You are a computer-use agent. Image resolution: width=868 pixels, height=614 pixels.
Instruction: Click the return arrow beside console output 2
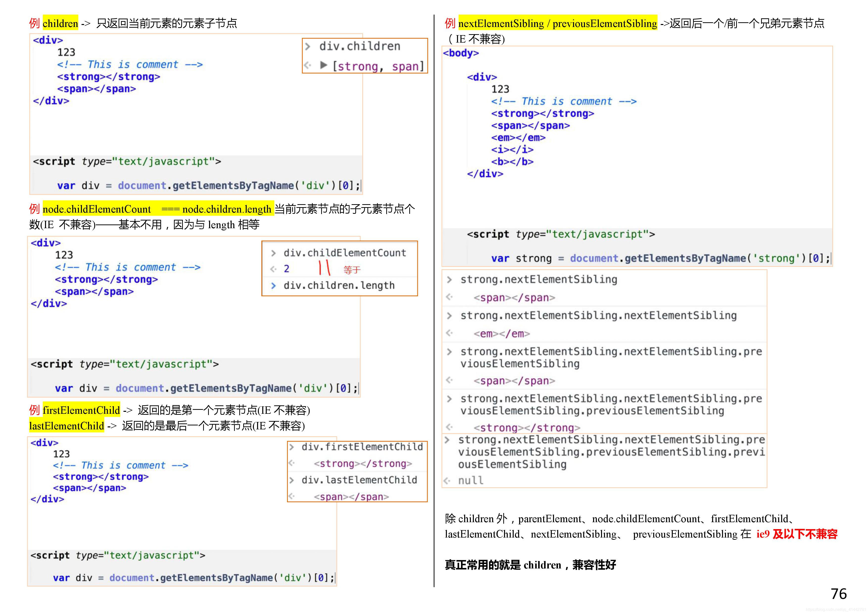[x=273, y=269]
